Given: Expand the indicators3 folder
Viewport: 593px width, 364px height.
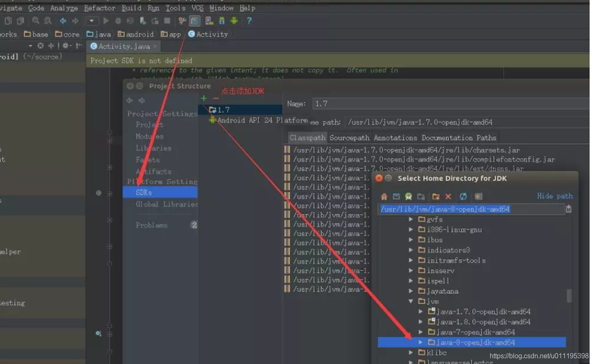Looking at the screenshot, I should pos(411,250).
